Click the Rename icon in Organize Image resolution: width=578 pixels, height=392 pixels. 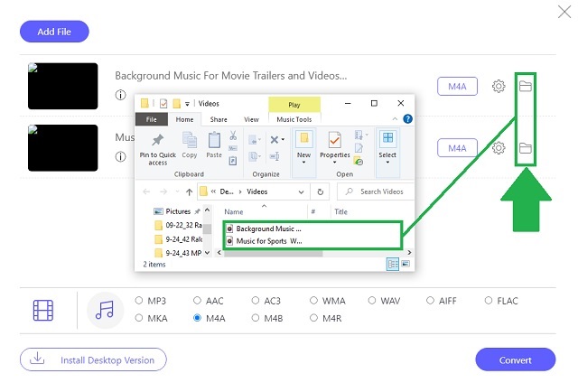pyautogui.click(x=275, y=157)
